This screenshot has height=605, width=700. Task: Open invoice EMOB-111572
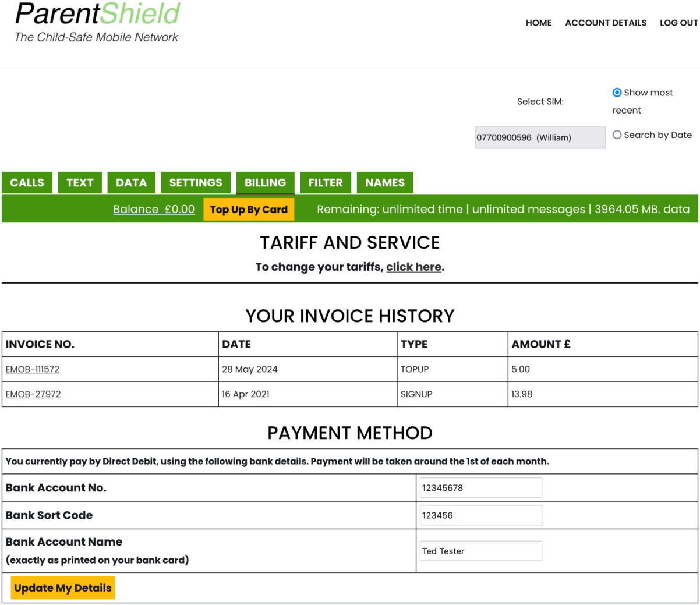click(32, 369)
